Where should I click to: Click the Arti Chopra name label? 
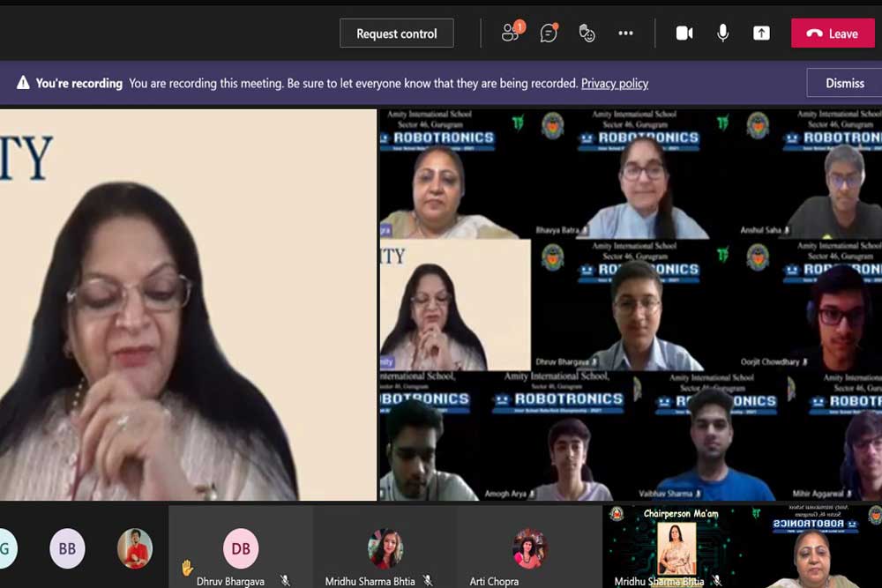pyautogui.click(x=494, y=581)
